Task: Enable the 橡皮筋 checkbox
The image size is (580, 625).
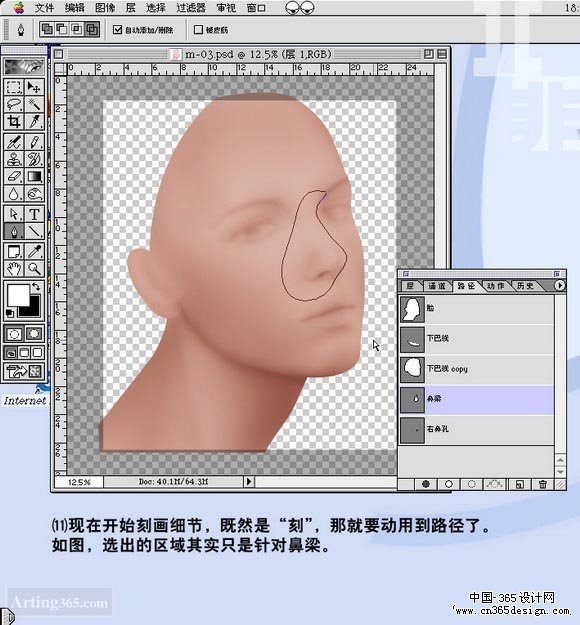Action: pos(198,29)
